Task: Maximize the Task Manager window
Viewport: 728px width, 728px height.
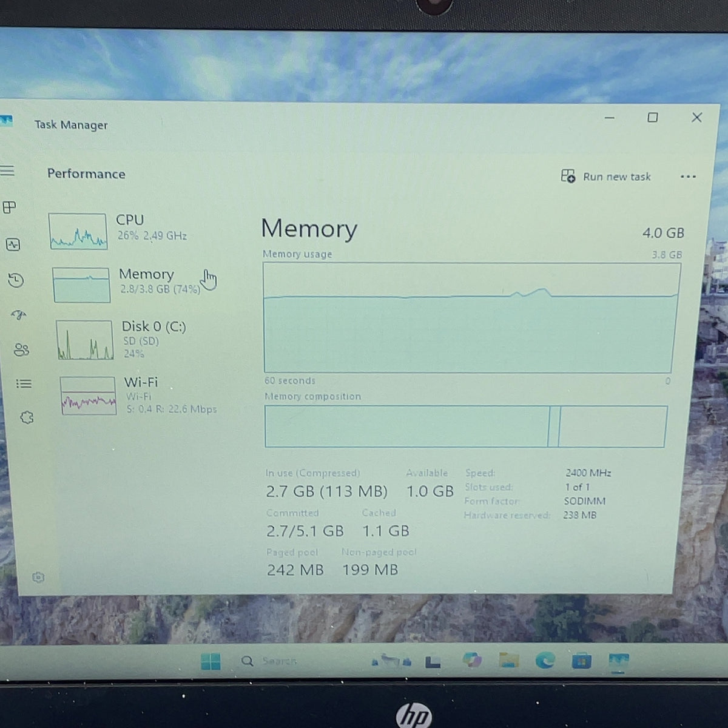Action: click(653, 118)
